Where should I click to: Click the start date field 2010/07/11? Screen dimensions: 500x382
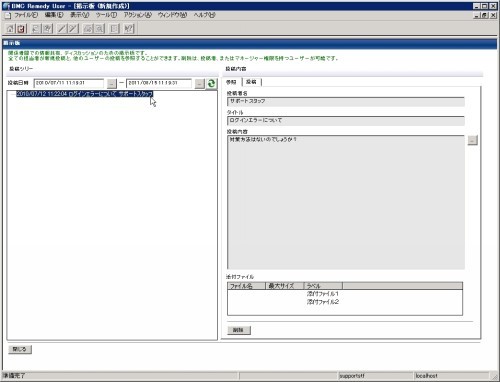(x=69, y=83)
